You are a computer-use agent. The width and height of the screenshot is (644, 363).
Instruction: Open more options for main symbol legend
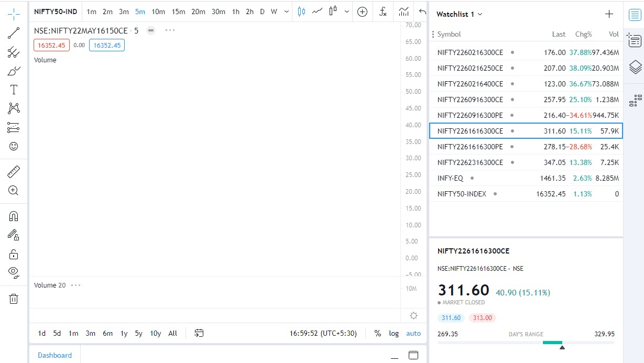tap(170, 30)
